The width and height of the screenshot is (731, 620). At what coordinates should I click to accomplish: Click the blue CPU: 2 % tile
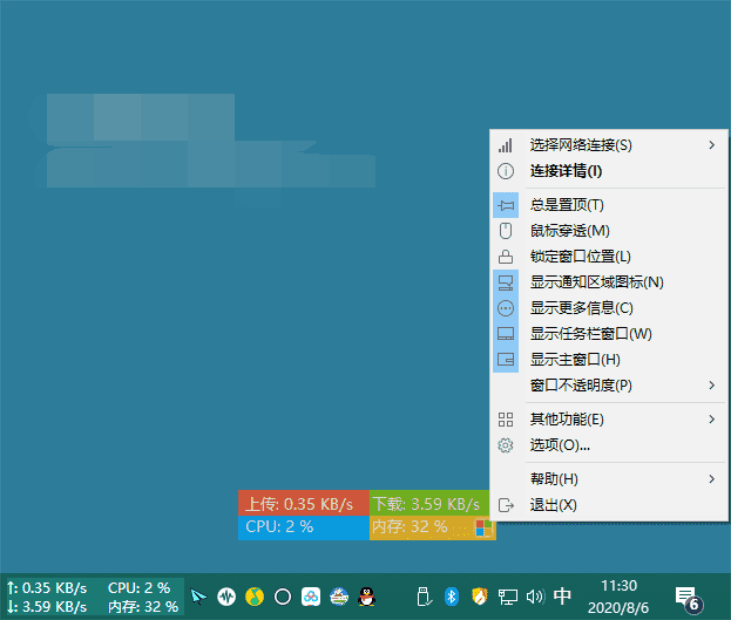click(x=303, y=528)
